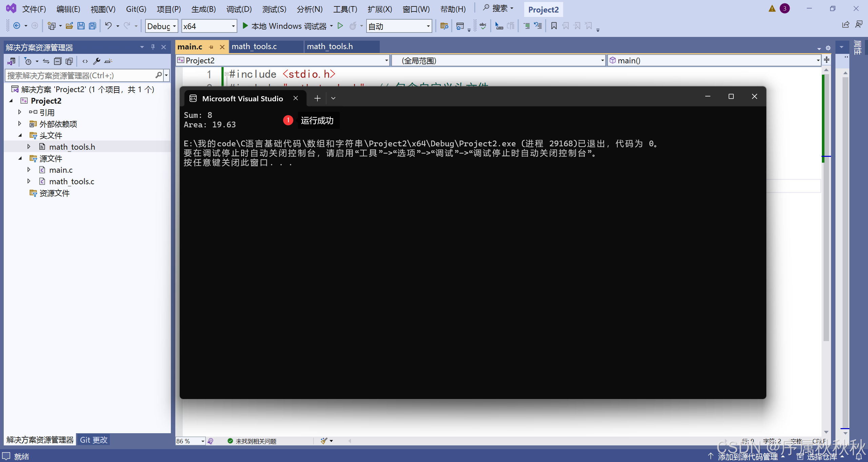Open the 调试(D) menu
Viewport: 868px width, 462px height.
pyautogui.click(x=239, y=9)
